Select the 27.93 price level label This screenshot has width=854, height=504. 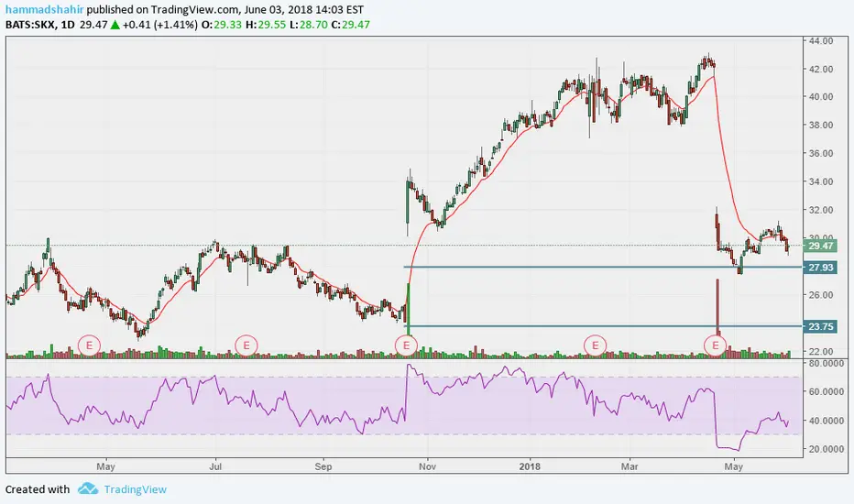(820, 267)
